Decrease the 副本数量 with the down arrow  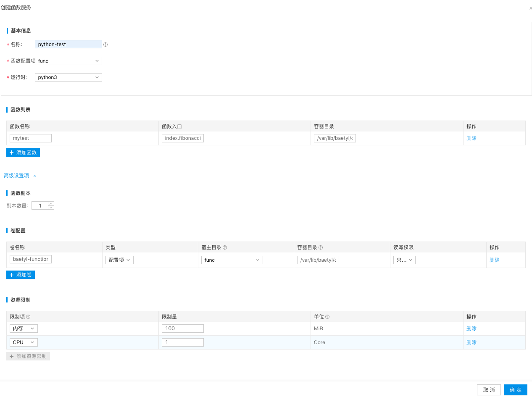click(51, 208)
